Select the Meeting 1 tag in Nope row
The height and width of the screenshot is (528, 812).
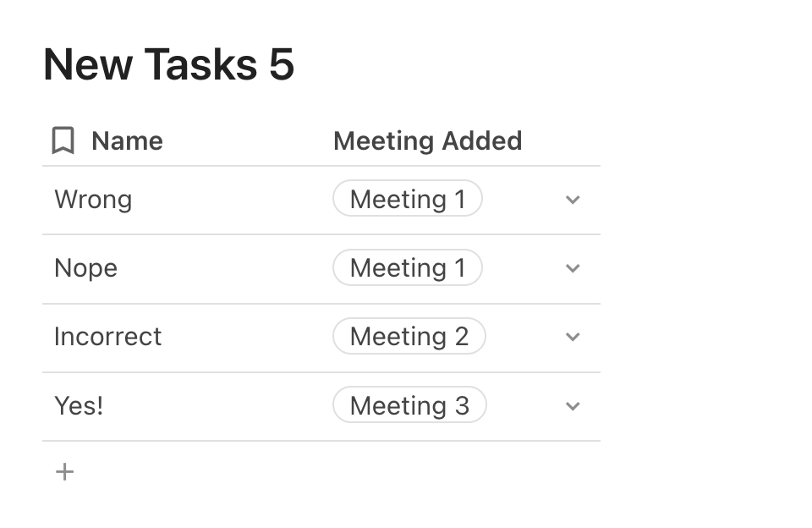coord(408,268)
